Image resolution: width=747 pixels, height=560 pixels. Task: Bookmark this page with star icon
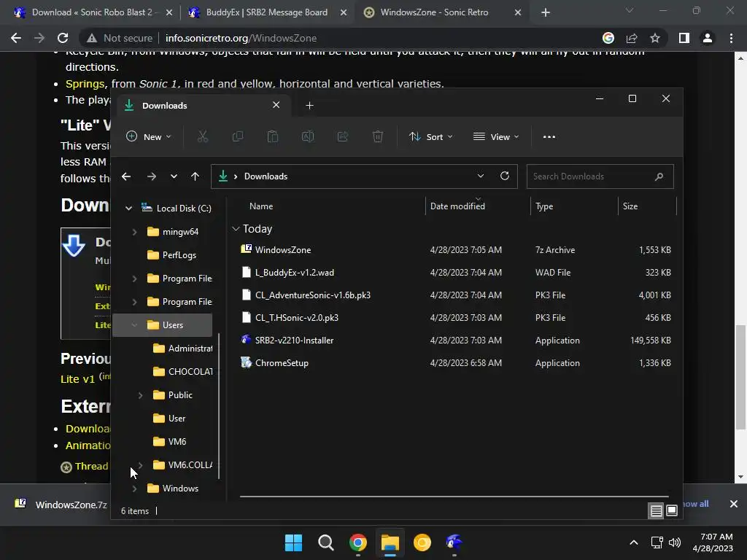click(655, 38)
